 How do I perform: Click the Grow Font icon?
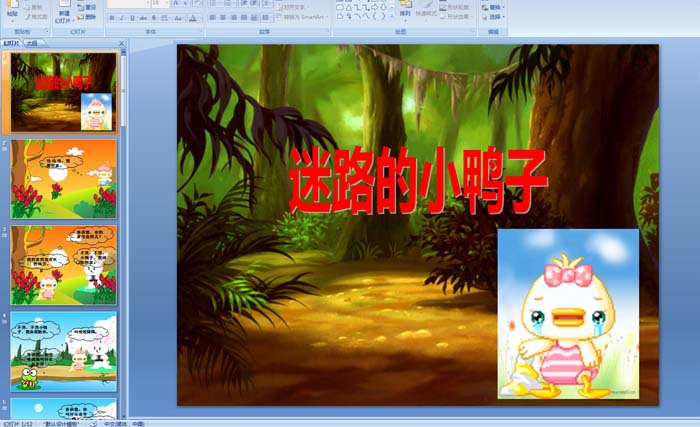coord(176,3)
